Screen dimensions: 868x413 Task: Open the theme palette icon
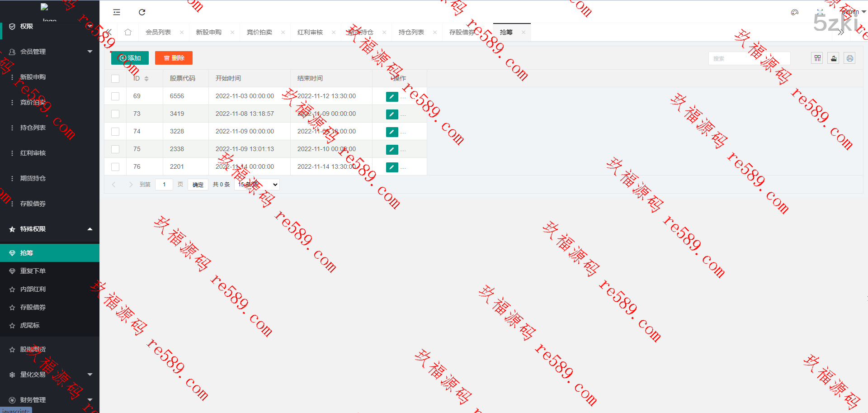[x=794, y=12]
